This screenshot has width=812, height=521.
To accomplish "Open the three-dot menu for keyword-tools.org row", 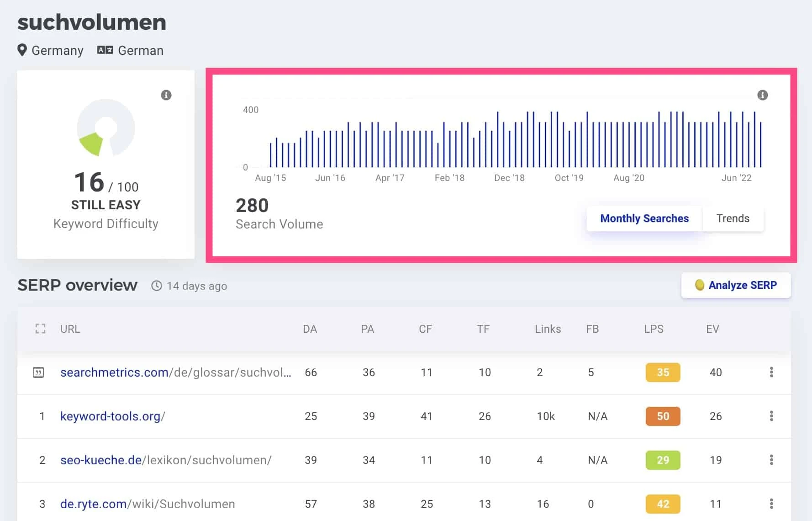I will pos(772,416).
